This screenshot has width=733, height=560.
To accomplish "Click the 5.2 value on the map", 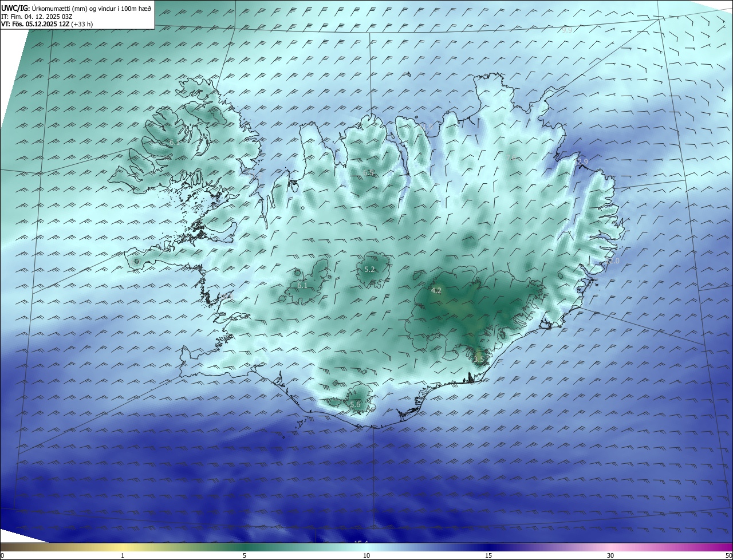I will pyautogui.click(x=369, y=269).
